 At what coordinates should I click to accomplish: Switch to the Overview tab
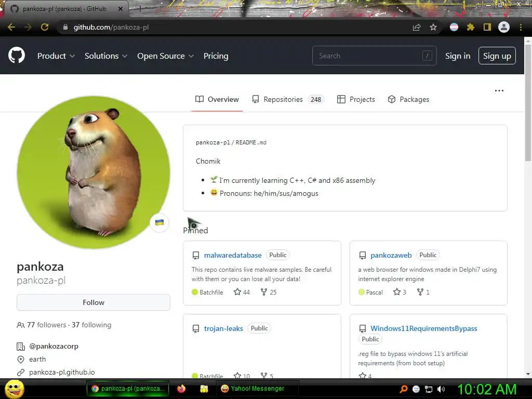click(x=217, y=99)
